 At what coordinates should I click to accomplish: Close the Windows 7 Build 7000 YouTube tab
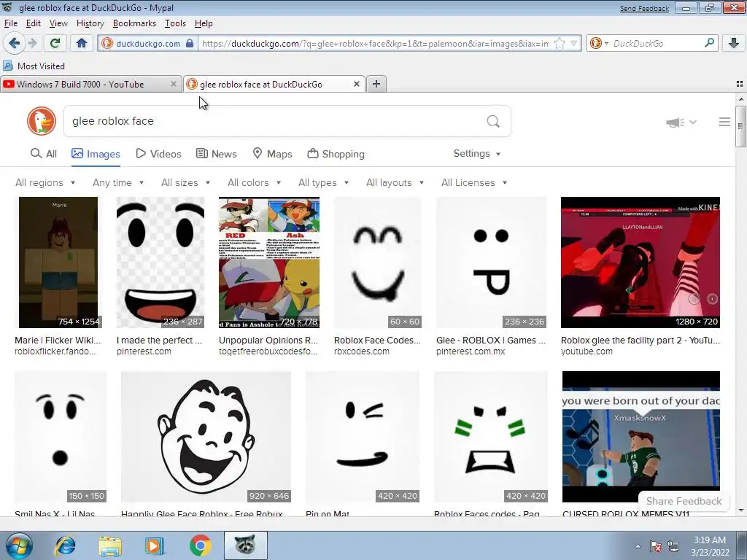(x=173, y=84)
